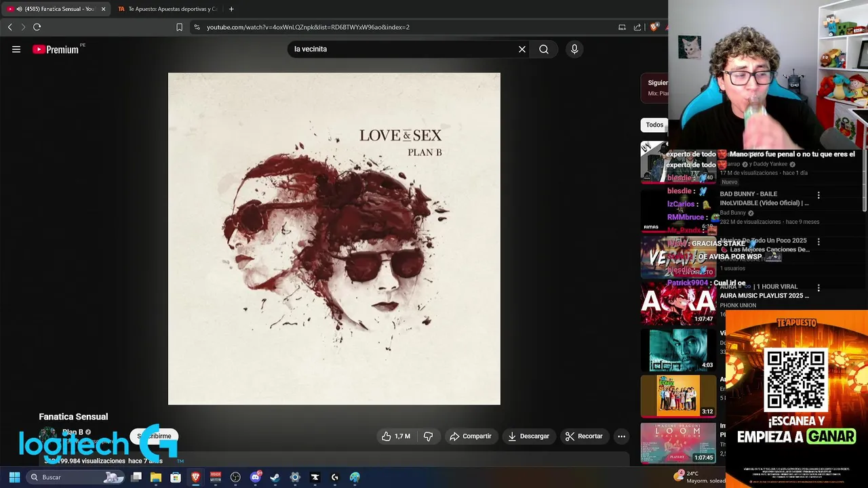Like the video with thumbs up

(395, 436)
